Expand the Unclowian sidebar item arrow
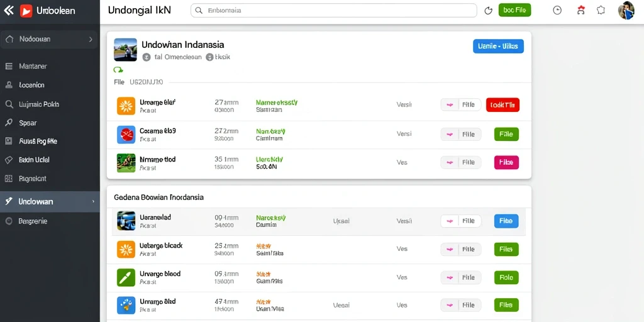The image size is (644, 322). point(93,202)
